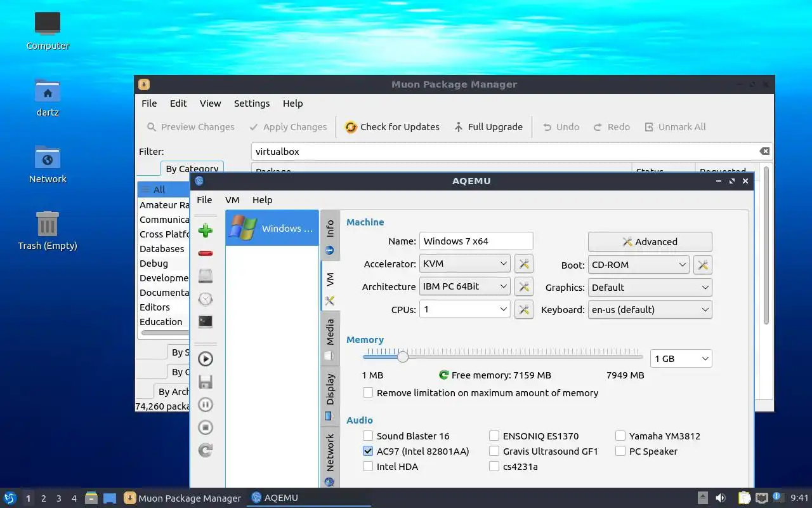Viewport: 812px width, 508px height.
Task: Delete the VM using the red minus icon
Action: (x=205, y=253)
